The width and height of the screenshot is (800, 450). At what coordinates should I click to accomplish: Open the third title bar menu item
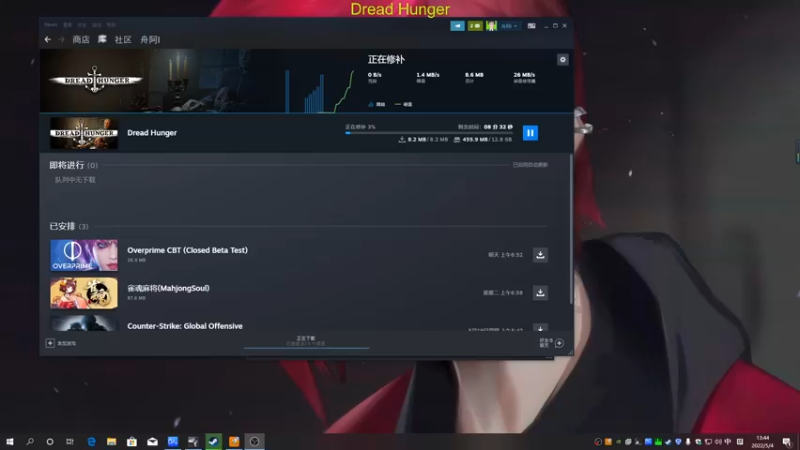[x=82, y=24]
